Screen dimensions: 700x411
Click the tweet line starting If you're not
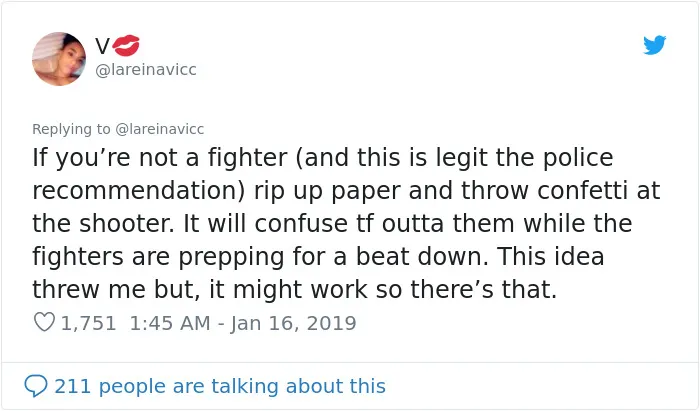click(323, 158)
